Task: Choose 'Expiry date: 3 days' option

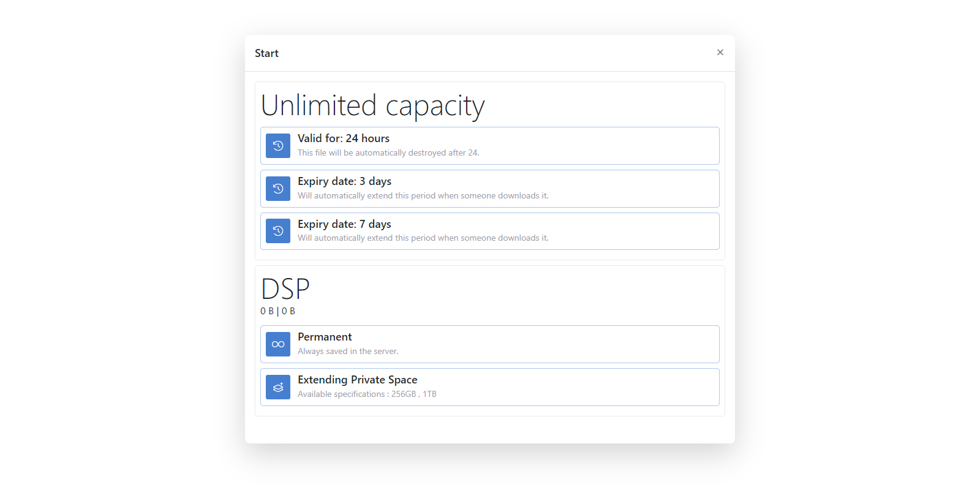Action: point(344,181)
